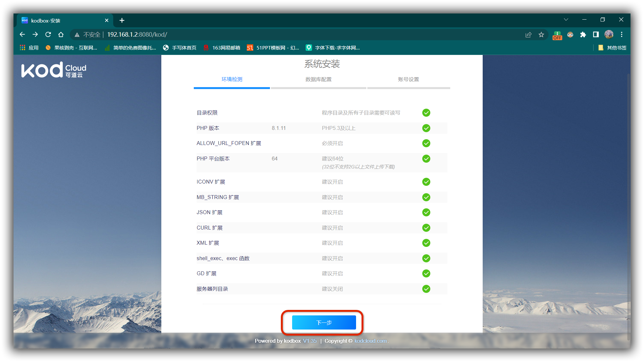Select the 账号设置 step tab
The image size is (644, 362).
pyautogui.click(x=408, y=79)
